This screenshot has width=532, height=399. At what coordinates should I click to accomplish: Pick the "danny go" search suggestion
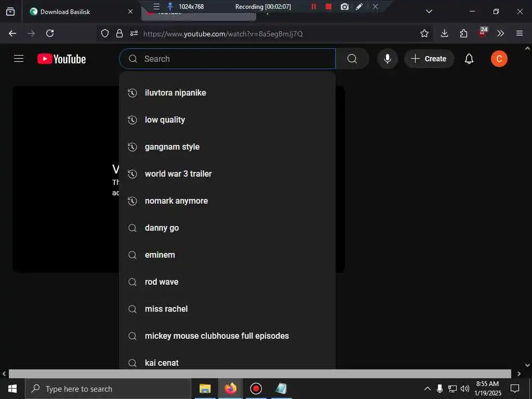point(228,228)
